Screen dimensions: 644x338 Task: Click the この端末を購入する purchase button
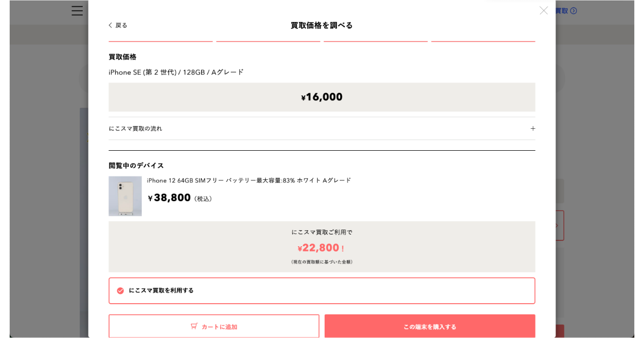tap(429, 326)
